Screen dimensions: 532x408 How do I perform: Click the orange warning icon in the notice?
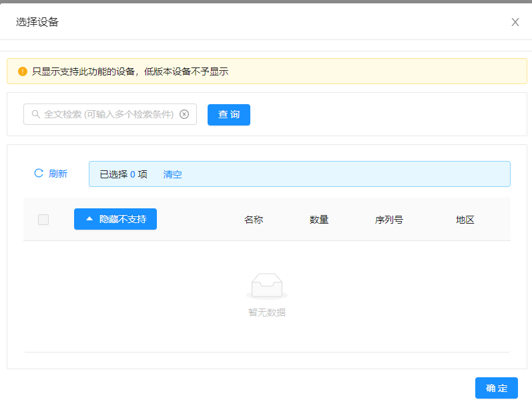23,71
